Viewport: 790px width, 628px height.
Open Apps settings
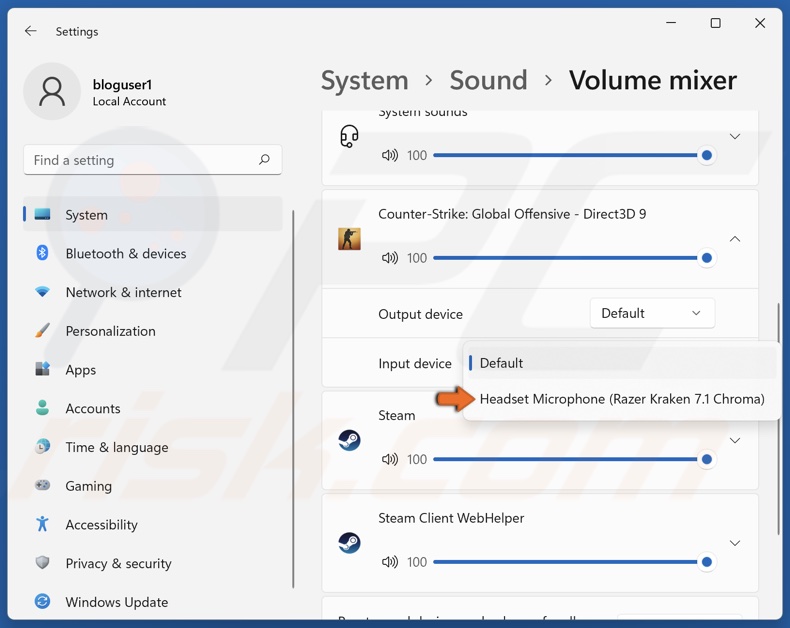pos(153,369)
